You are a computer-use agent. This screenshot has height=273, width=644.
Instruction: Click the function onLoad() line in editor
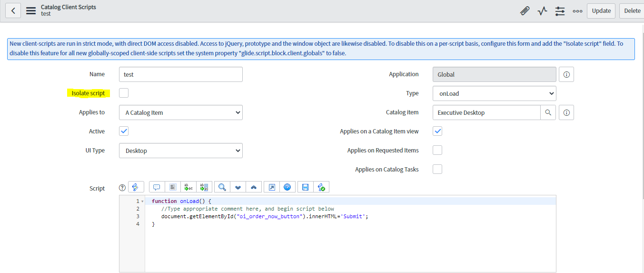click(x=181, y=201)
